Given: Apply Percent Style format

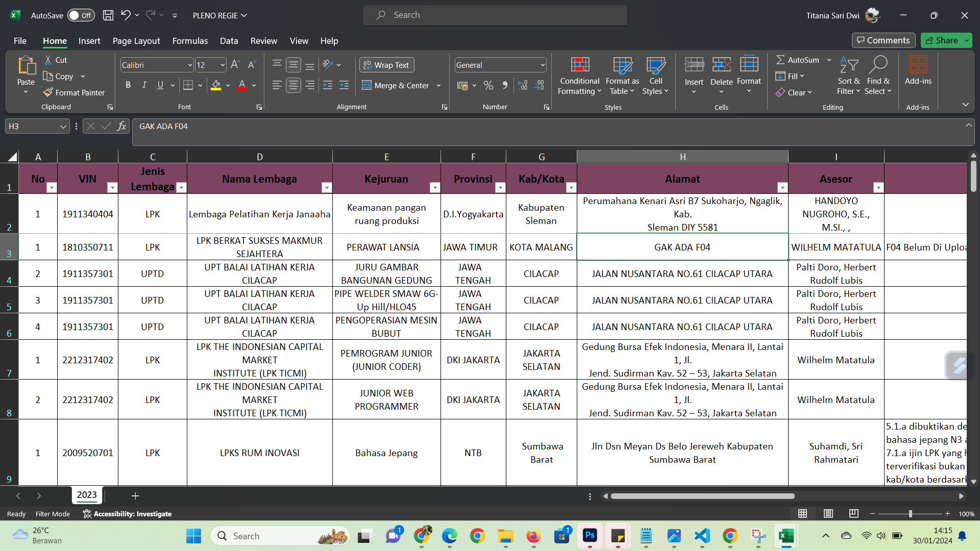Looking at the screenshot, I should pyautogui.click(x=488, y=85).
